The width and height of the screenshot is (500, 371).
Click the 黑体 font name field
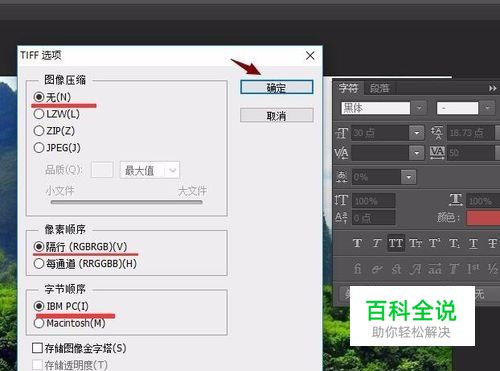point(375,108)
